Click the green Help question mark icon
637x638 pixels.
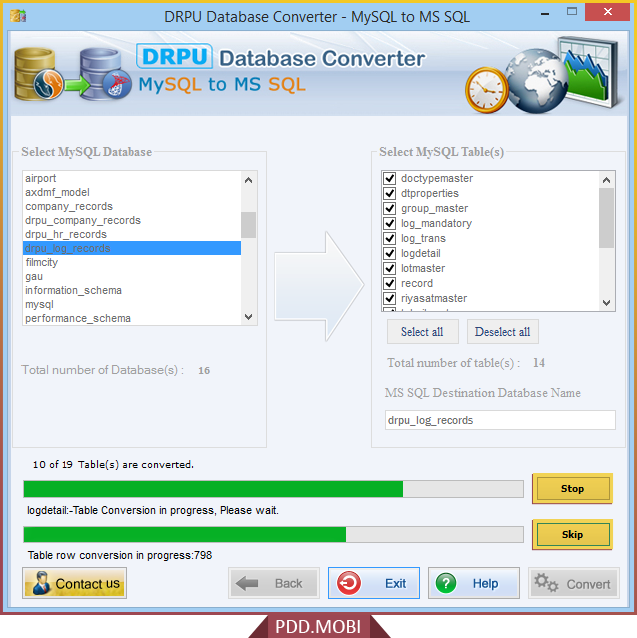(446, 583)
